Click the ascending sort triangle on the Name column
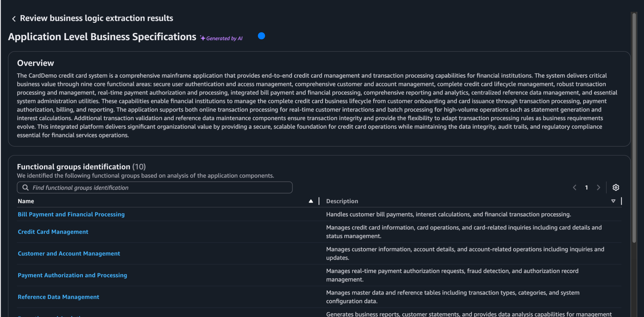The image size is (644, 317). point(311,201)
